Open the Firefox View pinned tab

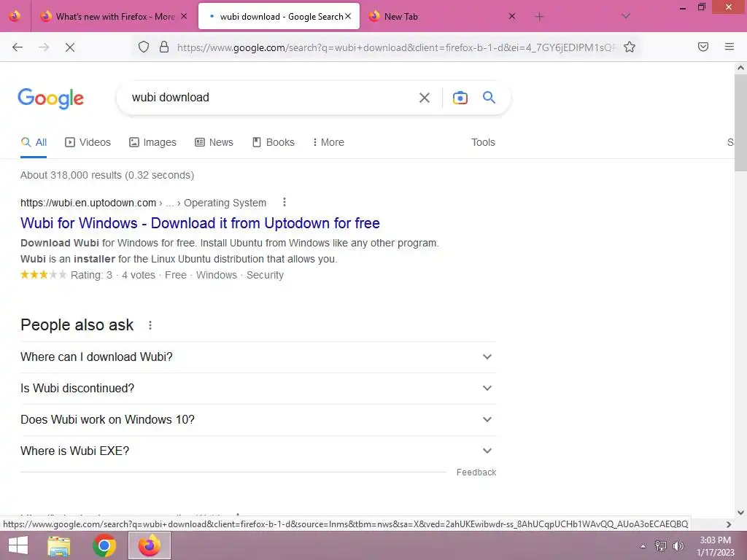(x=15, y=16)
